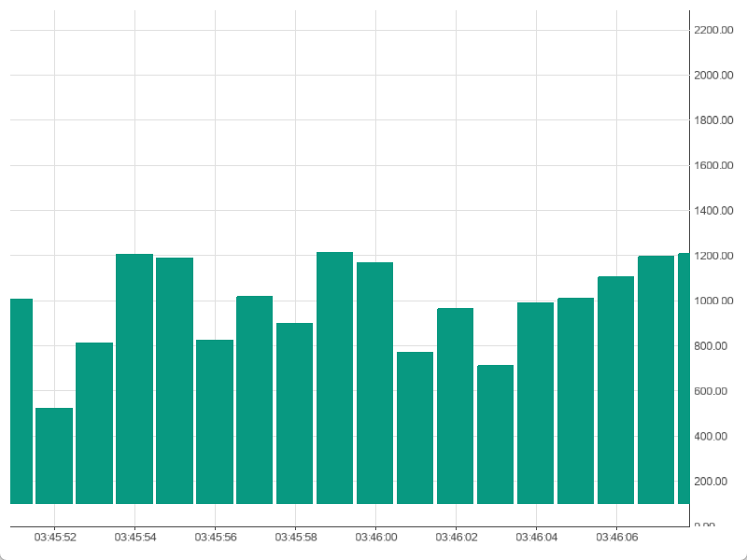Click the bar between 03:46:02 and 03:46:04
This screenshot has height=560, width=747.
click(x=495, y=434)
